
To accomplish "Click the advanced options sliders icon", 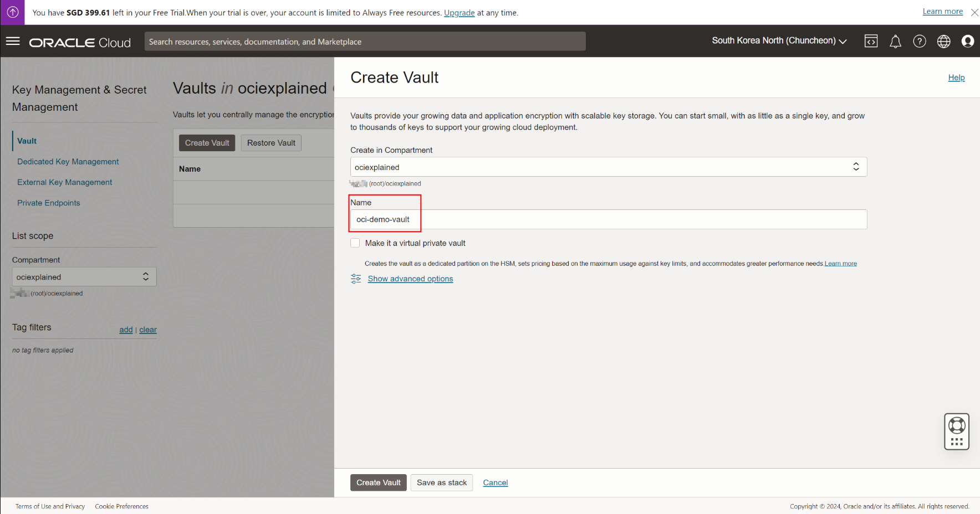I will 356,279.
